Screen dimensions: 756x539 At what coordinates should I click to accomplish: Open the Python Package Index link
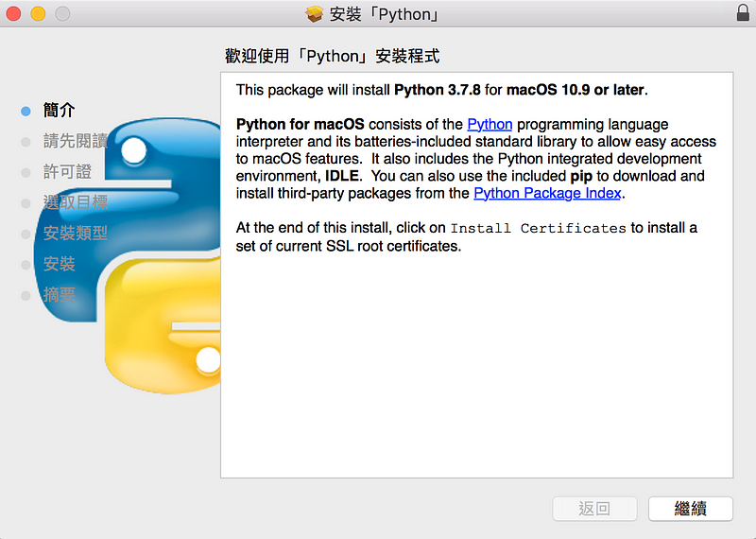coord(547,193)
